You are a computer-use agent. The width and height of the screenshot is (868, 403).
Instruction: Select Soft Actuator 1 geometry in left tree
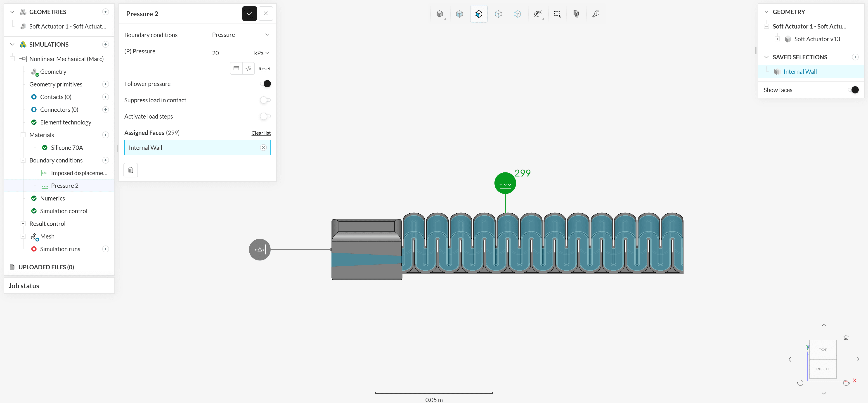(x=67, y=26)
